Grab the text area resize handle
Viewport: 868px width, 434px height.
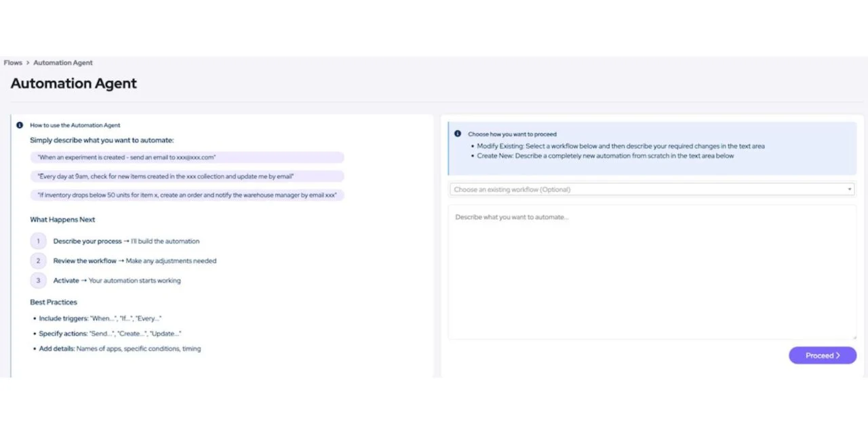coord(853,336)
